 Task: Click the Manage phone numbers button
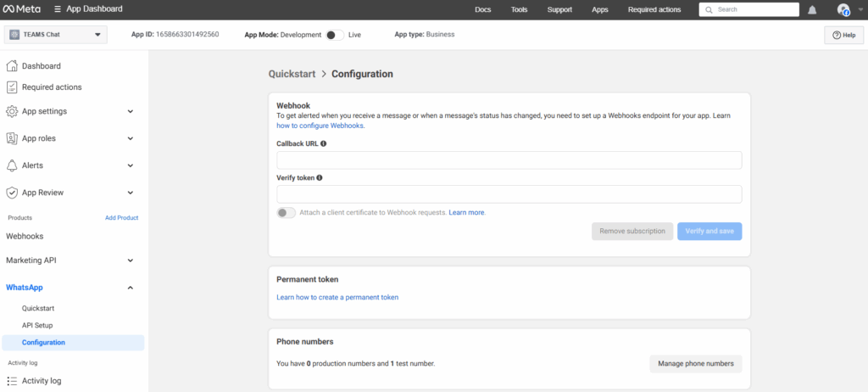point(696,364)
